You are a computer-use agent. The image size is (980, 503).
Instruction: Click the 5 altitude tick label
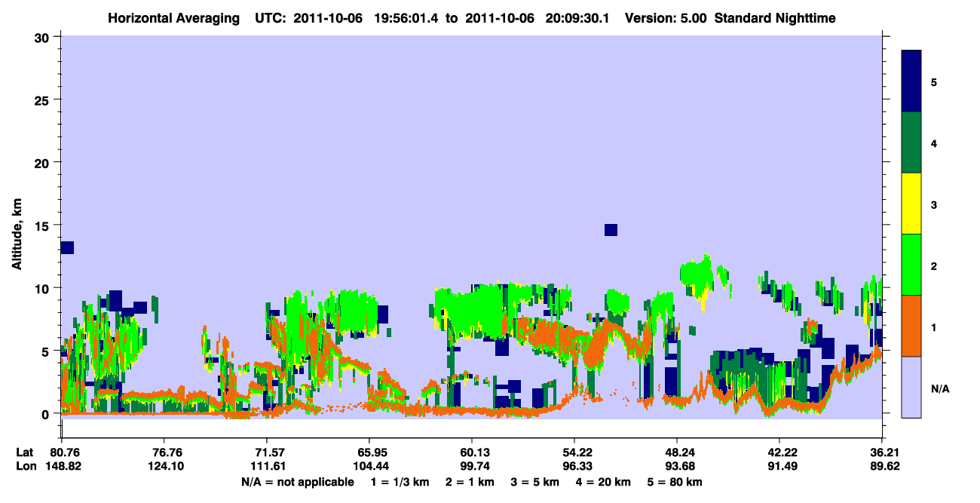[47, 351]
